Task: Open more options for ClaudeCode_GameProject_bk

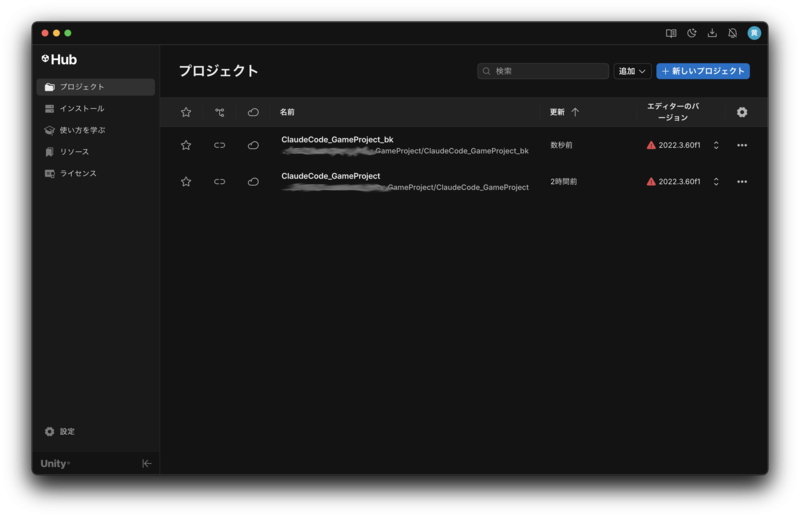Action: coord(742,145)
